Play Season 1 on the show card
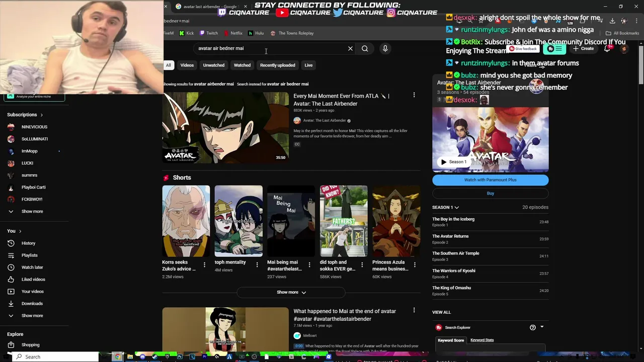 coord(453,162)
